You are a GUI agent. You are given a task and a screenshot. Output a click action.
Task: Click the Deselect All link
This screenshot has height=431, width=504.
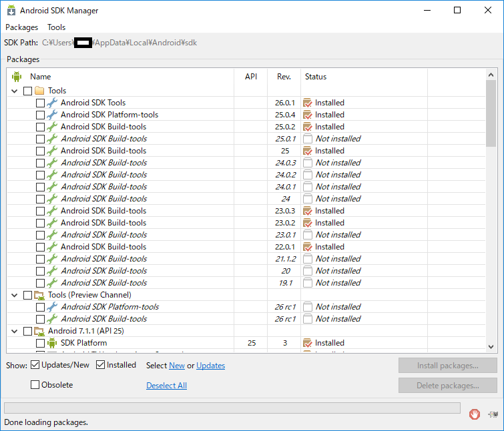tap(166, 386)
